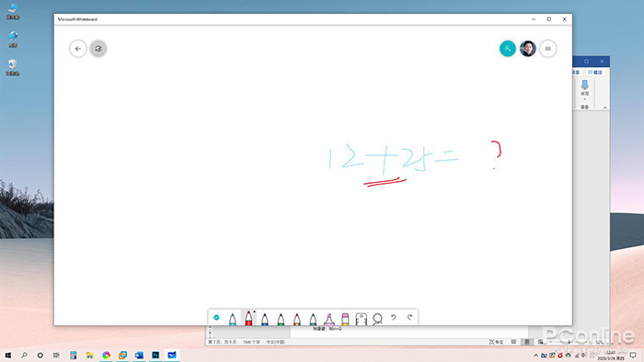
Task: Switch to Word from the taskbar
Action: [139, 355]
